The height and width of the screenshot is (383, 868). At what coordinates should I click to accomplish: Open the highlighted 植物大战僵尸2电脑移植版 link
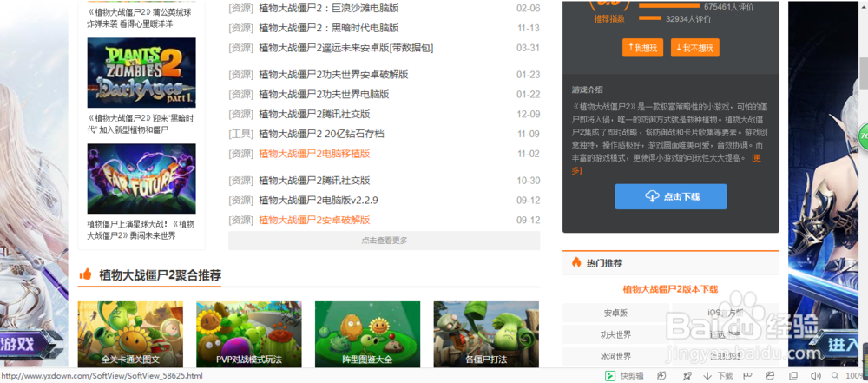[314, 154]
